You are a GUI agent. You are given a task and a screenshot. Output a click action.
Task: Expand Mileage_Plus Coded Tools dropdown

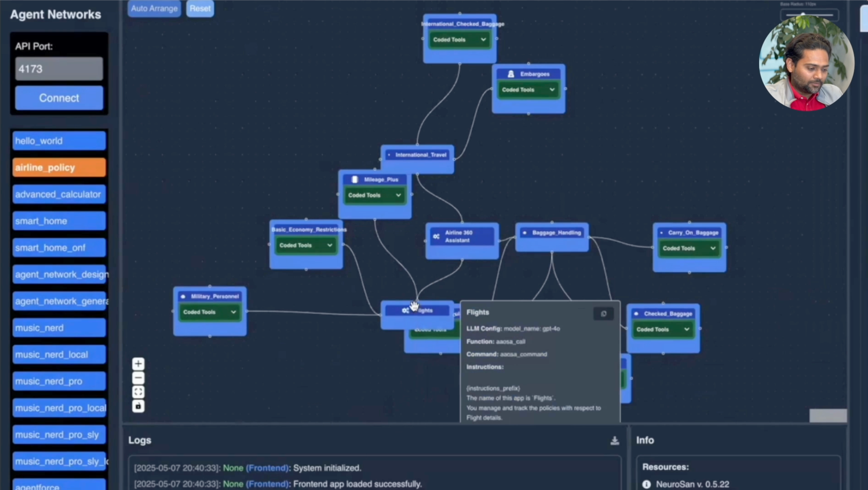tap(375, 195)
